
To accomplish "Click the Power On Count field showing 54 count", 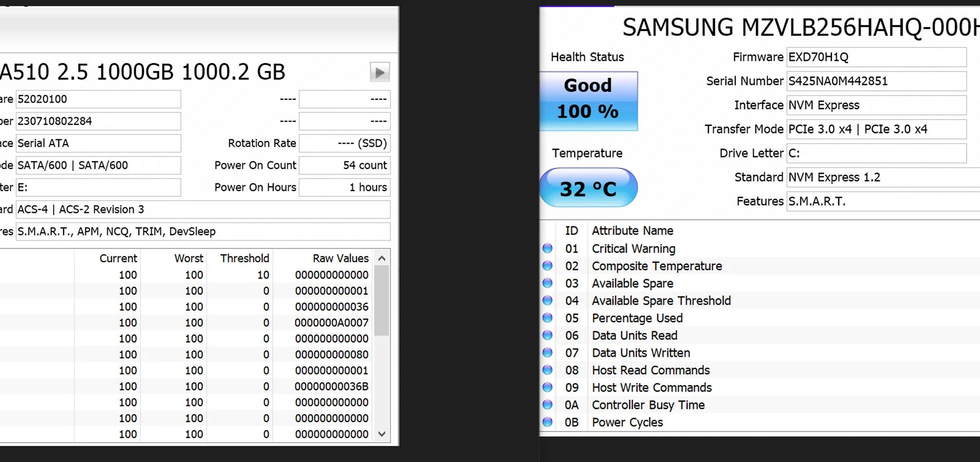I will coord(345,165).
